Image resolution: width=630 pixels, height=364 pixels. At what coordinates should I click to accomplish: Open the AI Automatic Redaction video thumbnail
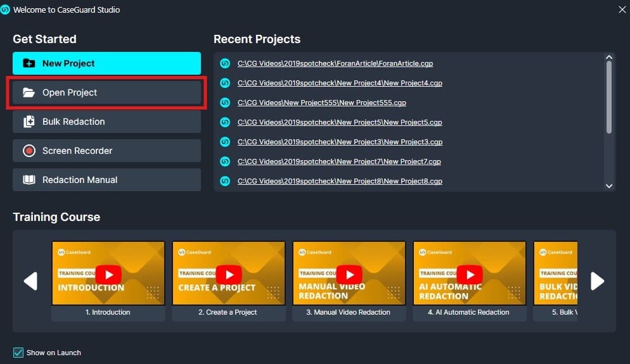click(x=469, y=274)
